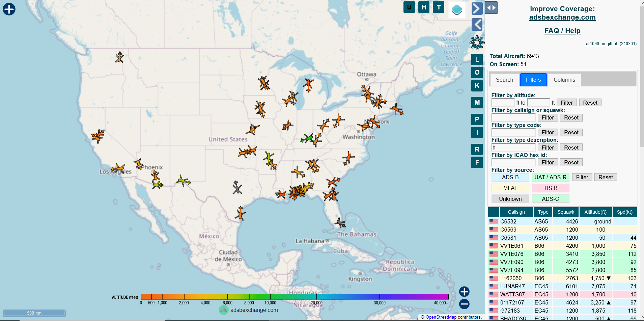Click the sidebar vertical scrollbar
The height and width of the screenshot is (321, 644).
(x=642, y=77)
